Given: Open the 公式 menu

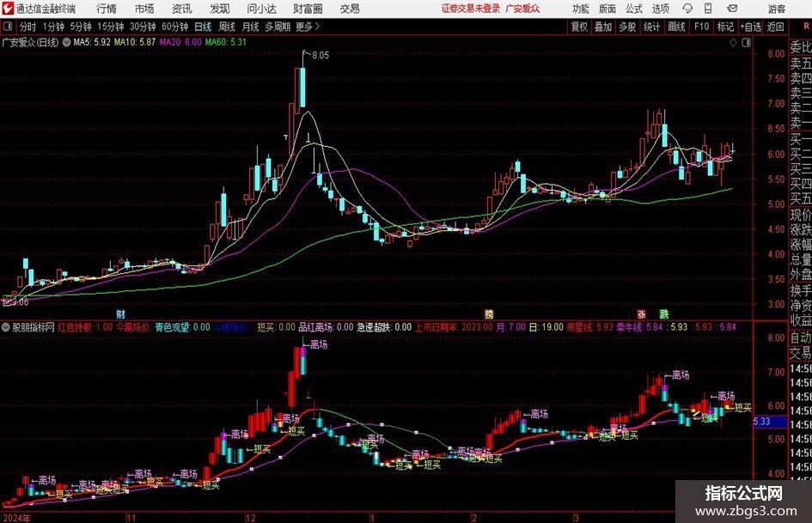Looking at the screenshot, I should [x=634, y=9].
